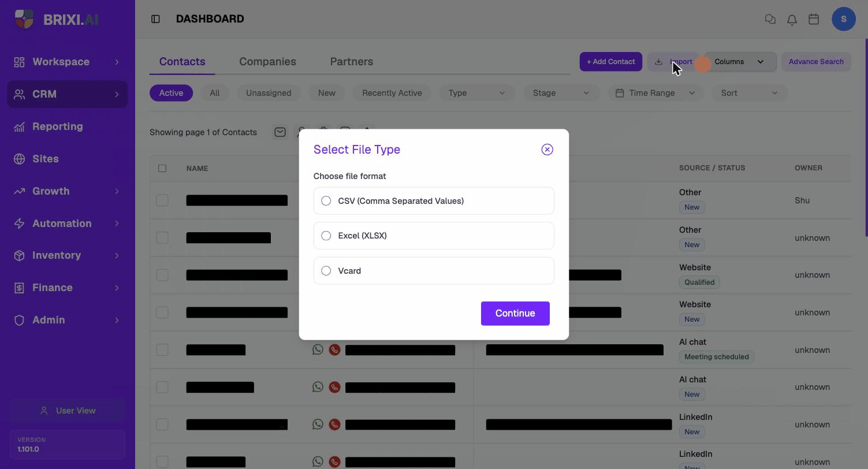Select the Unassigned filter chip
Screen dimensions: 868x469
(x=269, y=93)
